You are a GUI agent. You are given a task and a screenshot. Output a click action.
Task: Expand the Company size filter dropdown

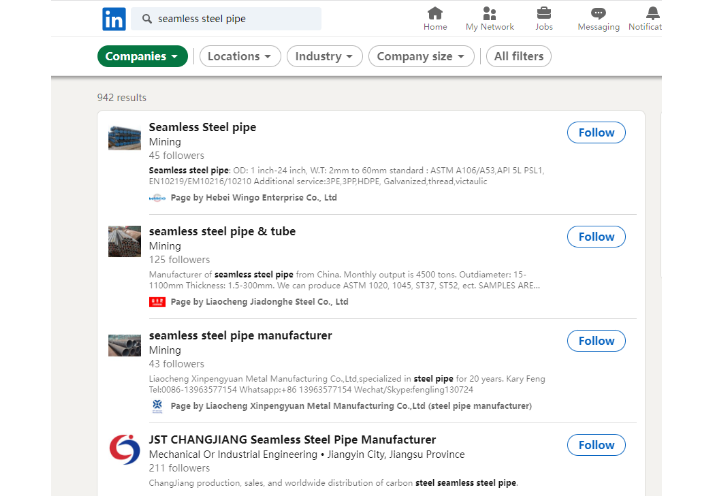421,56
